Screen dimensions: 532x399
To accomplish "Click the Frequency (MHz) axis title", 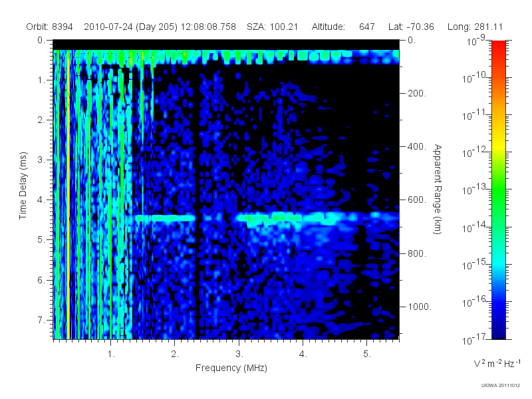I will coord(231,368).
